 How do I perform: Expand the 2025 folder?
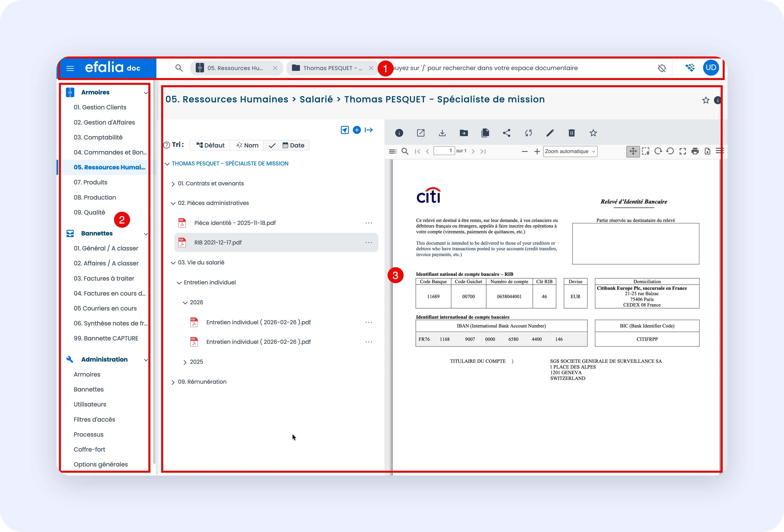(x=185, y=363)
